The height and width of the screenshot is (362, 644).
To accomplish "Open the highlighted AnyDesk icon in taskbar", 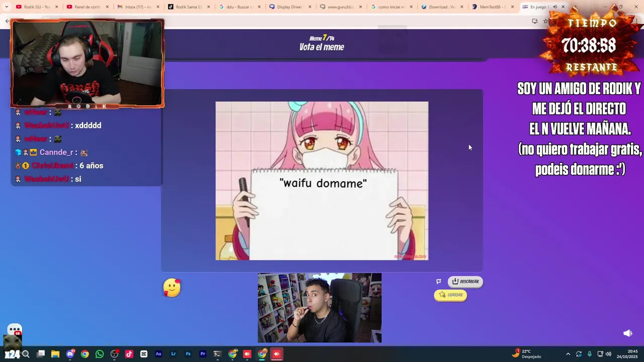I will point(276,354).
